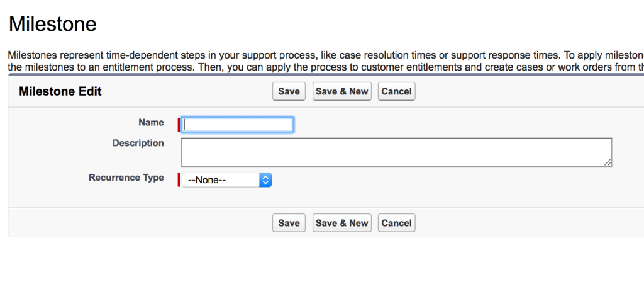Click the Recurrence Type label
This screenshot has width=644, height=284.
point(126,178)
